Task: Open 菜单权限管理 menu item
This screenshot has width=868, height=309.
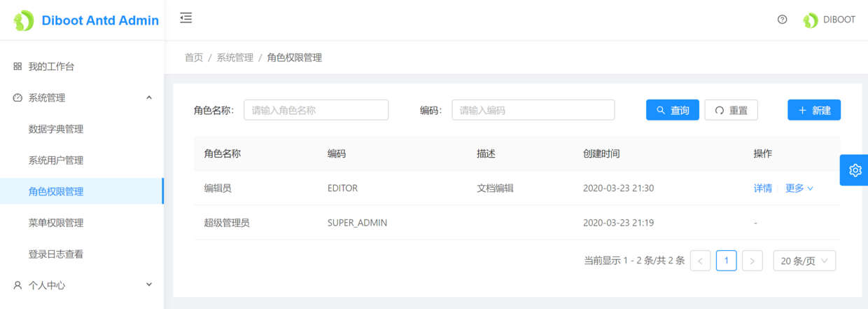Action: point(82,223)
